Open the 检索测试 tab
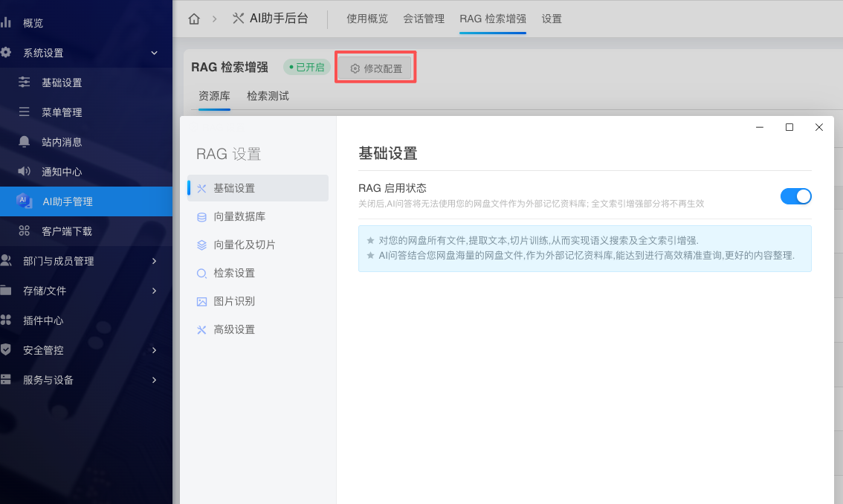Screen dimensions: 843x504 point(268,96)
